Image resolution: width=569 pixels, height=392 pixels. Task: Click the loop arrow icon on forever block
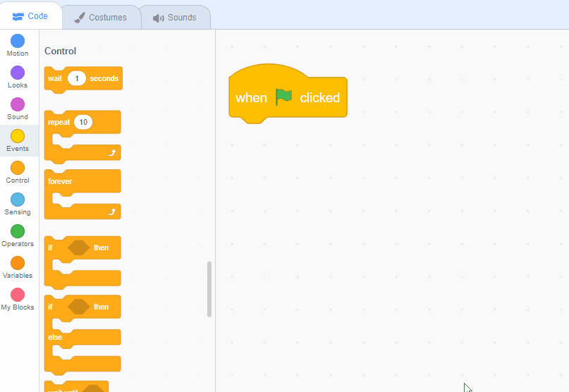pyautogui.click(x=112, y=212)
